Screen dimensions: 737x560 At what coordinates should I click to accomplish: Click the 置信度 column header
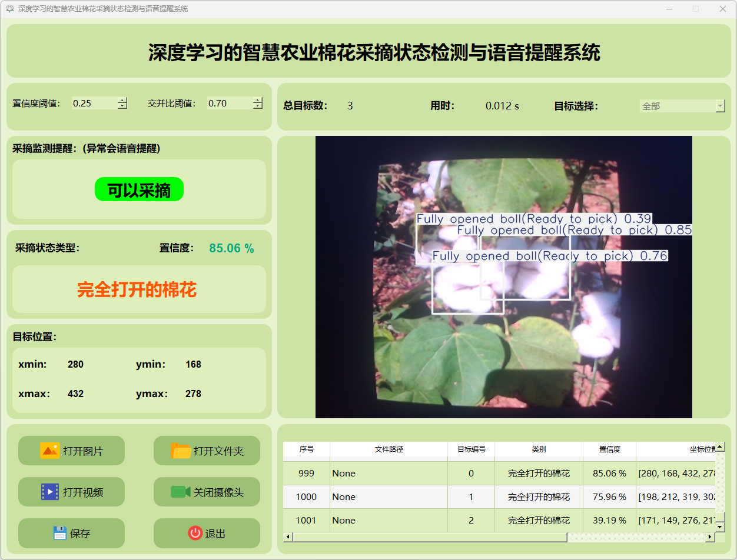[x=609, y=449]
